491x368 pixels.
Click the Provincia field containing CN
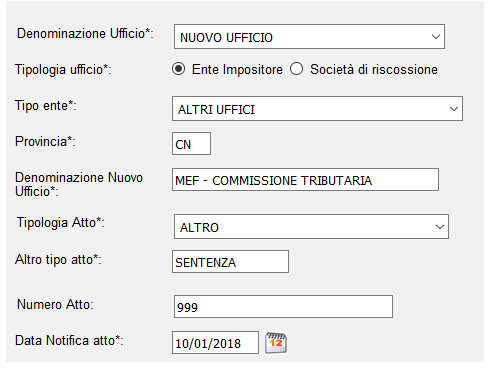[x=191, y=144]
